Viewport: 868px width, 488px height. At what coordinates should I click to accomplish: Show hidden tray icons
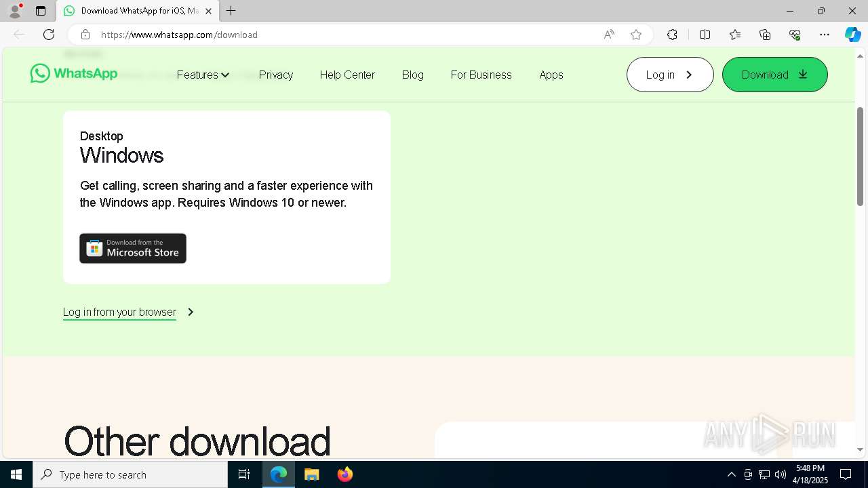click(731, 474)
